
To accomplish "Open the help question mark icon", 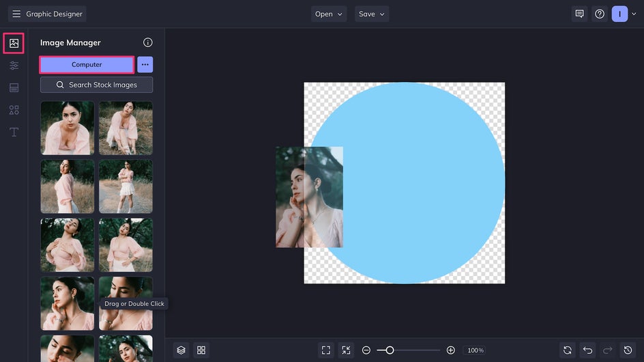I will pyautogui.click(x=600, y=14).
